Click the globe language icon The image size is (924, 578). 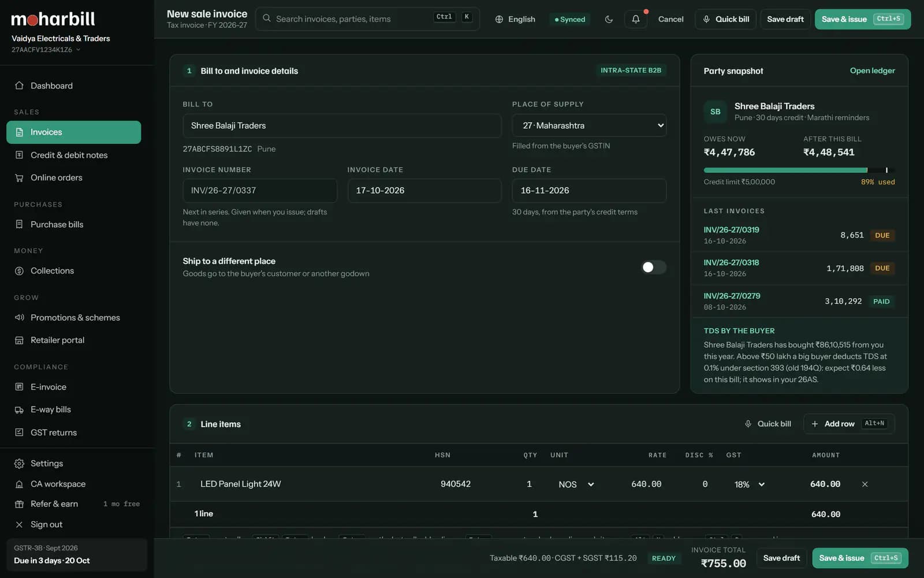click(499, 19)
